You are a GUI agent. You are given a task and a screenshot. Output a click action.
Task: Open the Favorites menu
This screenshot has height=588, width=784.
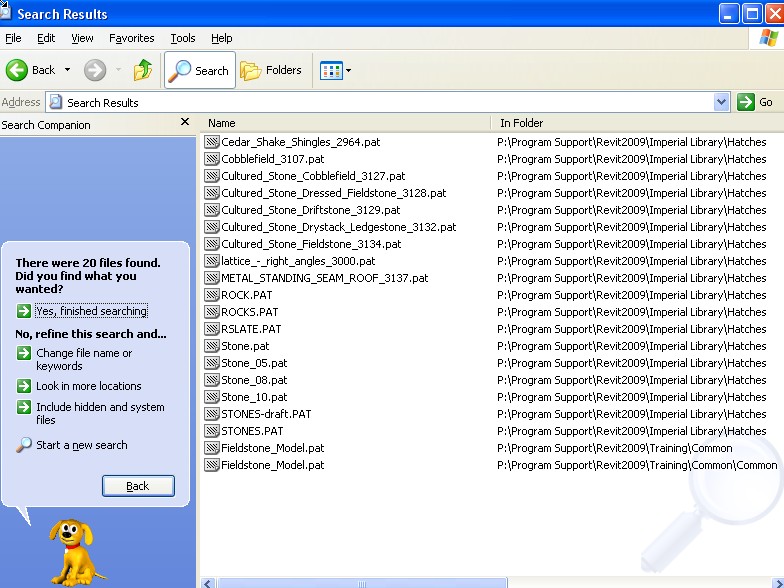click(132, 38)
